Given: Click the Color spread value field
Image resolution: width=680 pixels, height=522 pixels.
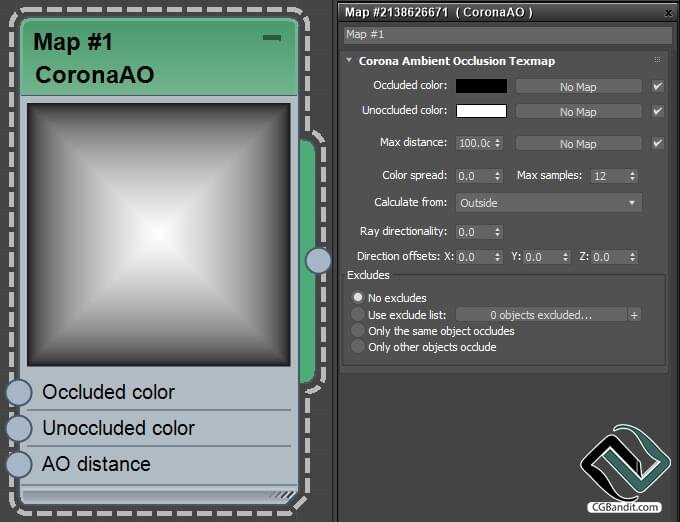Looking at the screenshot, I should pos(474,176).
